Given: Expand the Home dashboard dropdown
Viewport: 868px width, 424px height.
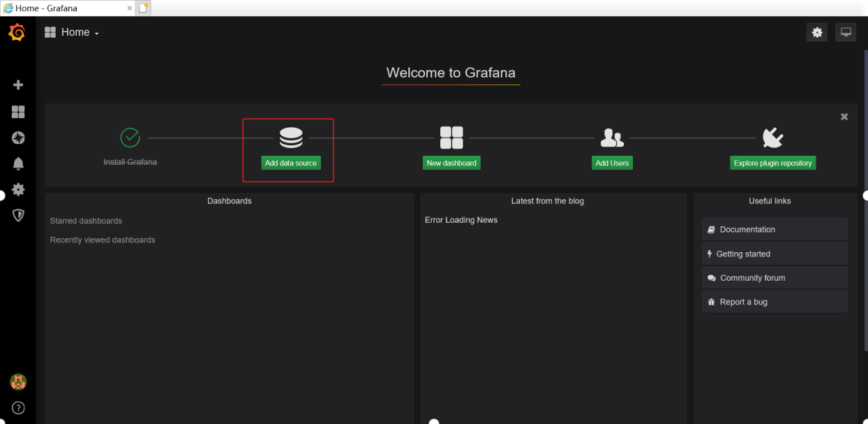Looking at the screenshot, I should [x=80, y=32].
